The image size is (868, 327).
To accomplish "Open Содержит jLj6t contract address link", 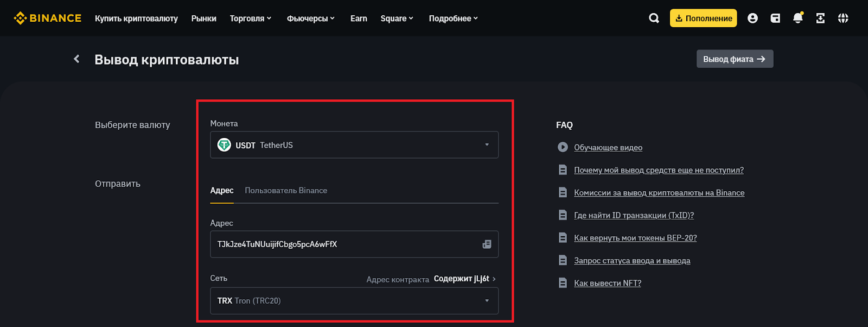I will 464,279.
